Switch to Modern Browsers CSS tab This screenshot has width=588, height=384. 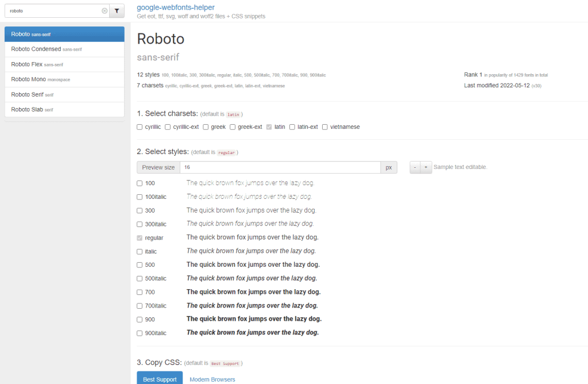(212, 379)
